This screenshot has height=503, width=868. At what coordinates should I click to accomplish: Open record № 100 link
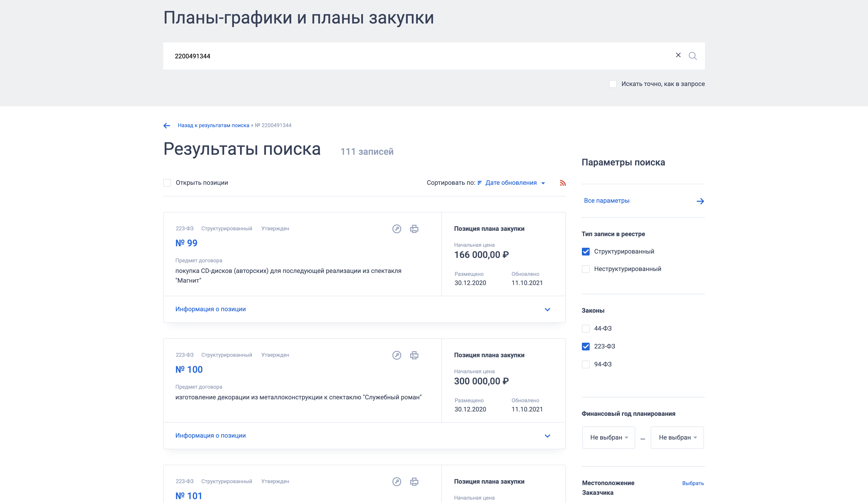pyautogui.click(x=189, y=369)
